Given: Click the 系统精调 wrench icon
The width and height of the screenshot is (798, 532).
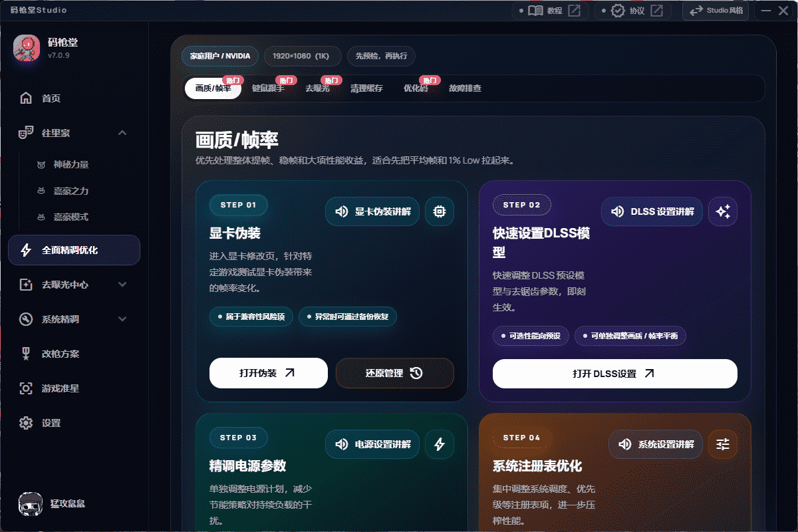Looking at the screenshot, I should [26, 319].
